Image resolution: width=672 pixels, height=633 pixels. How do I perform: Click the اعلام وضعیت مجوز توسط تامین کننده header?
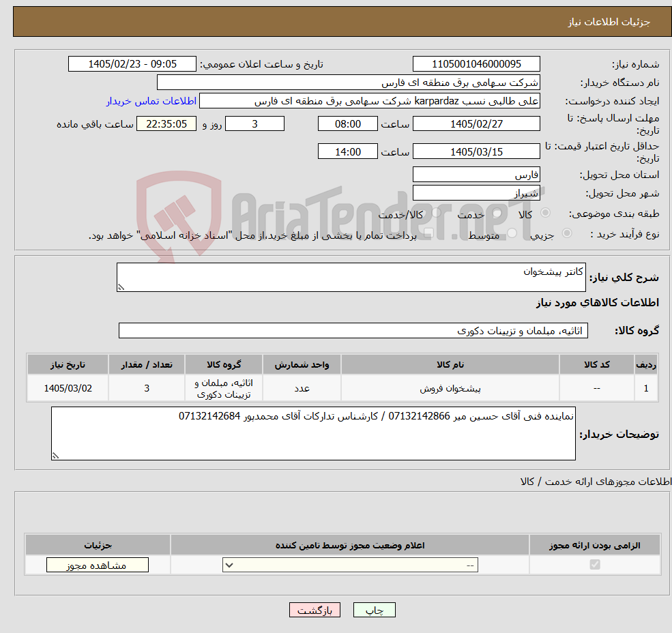350,545
